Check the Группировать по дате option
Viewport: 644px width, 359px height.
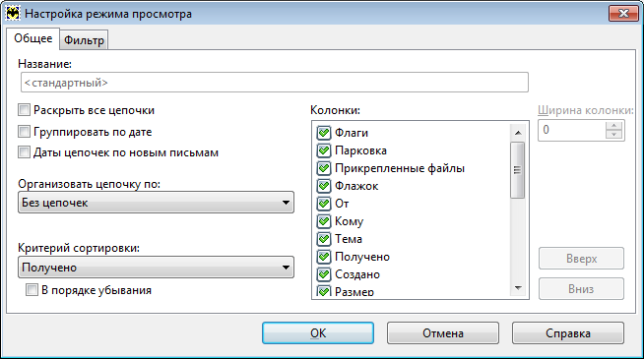[x=25, y=131]
